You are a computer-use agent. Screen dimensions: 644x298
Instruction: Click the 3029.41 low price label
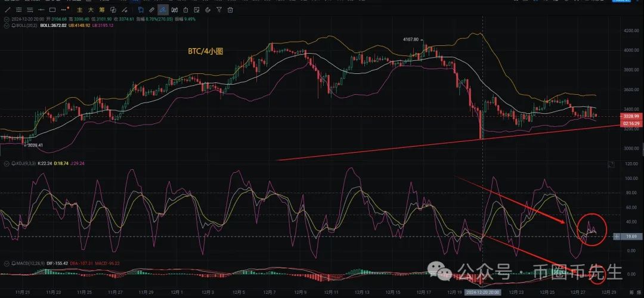pos(36,145)
